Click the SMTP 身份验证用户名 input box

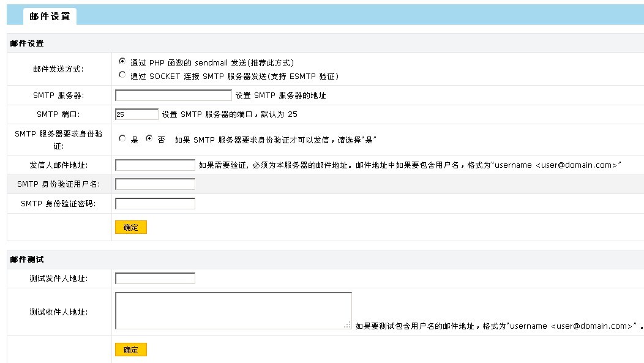155,184
